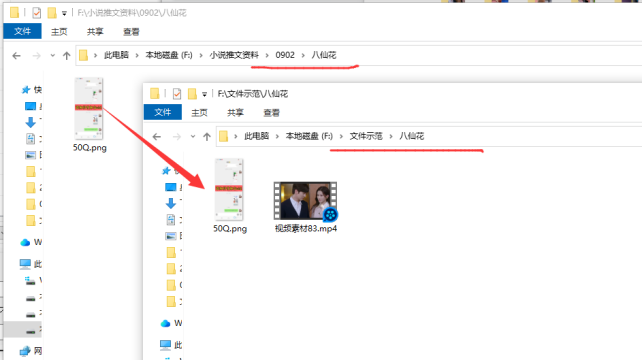Open recent locations dropdown in back window

(x=52, y=55)
